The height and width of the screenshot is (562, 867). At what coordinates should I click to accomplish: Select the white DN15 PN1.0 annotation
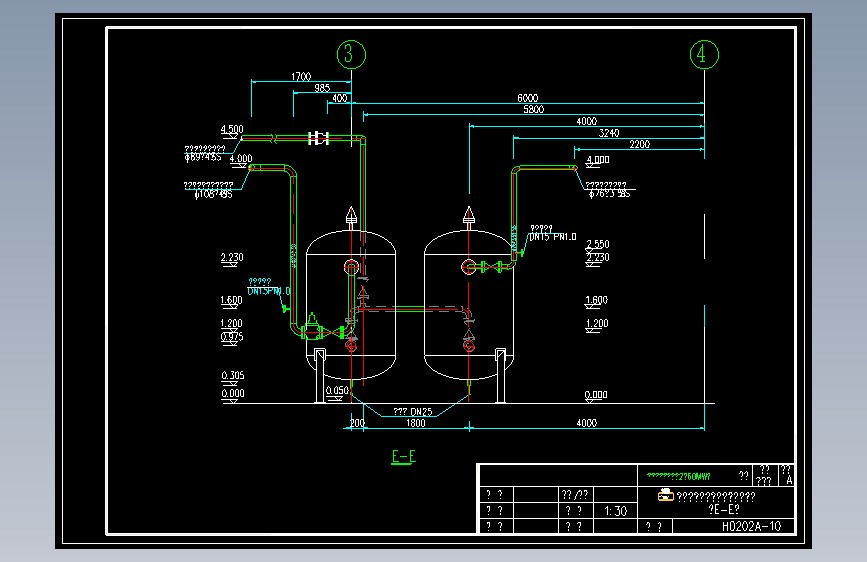pyautogui.click(x=552, y=237)
